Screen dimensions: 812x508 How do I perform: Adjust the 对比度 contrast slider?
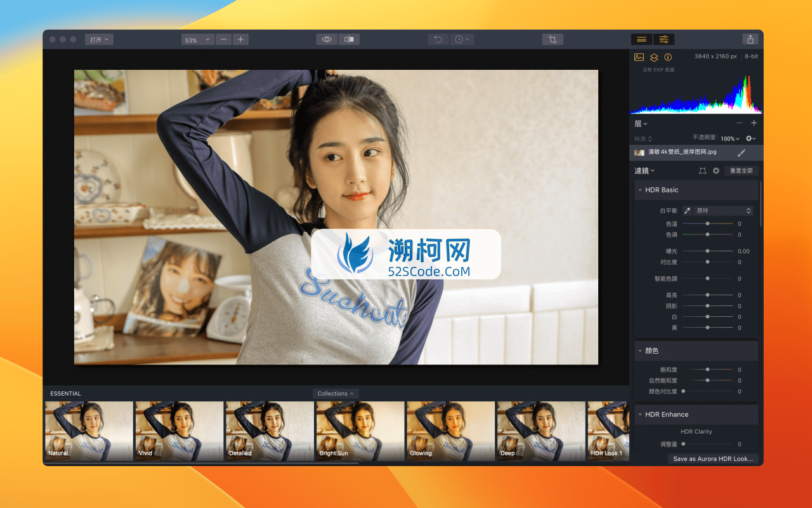[x=707, y=262]
